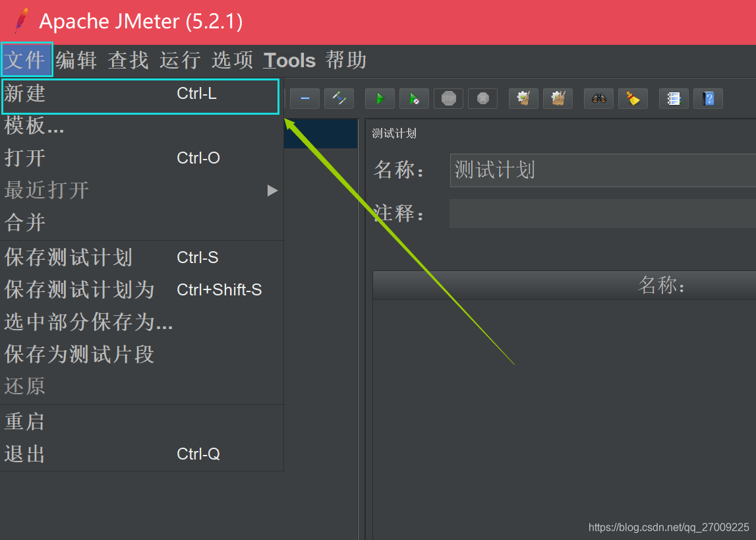
Task: Choose 模板... menu entry
Action: point(142,125)
